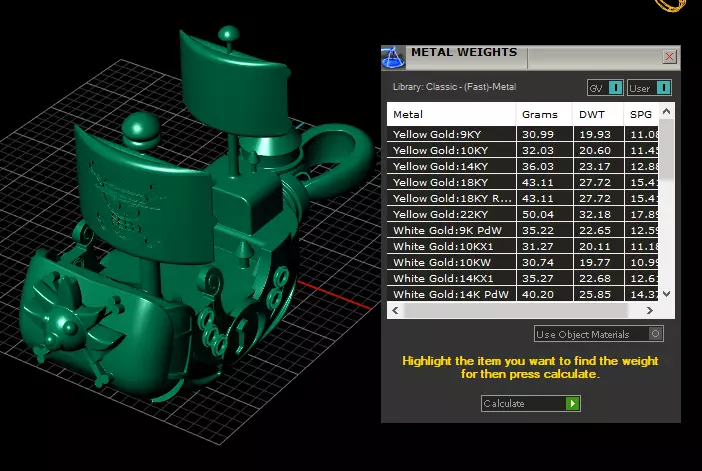Select the Yellow Gold:14KY row
Image resolution: width=702 pixels, height=471 pixels.
(523, 167)
